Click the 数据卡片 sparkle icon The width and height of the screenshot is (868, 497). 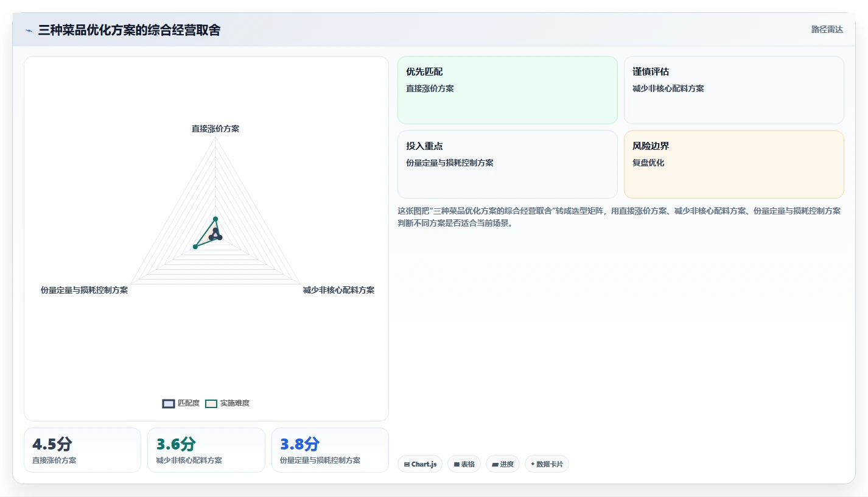533,464
